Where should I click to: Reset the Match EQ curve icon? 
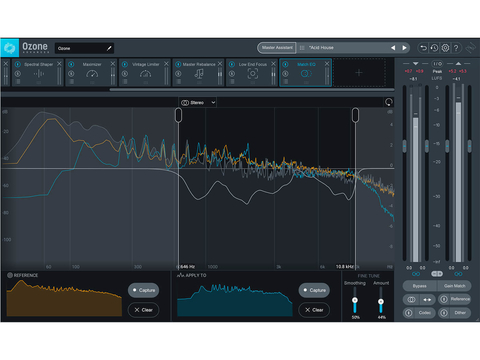(x=389, y=102)
